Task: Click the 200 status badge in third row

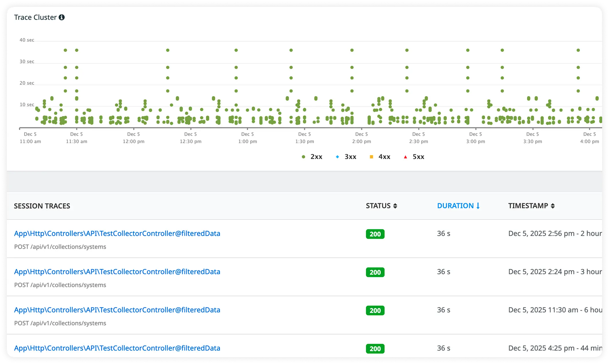Action: [x=375, y=310]
